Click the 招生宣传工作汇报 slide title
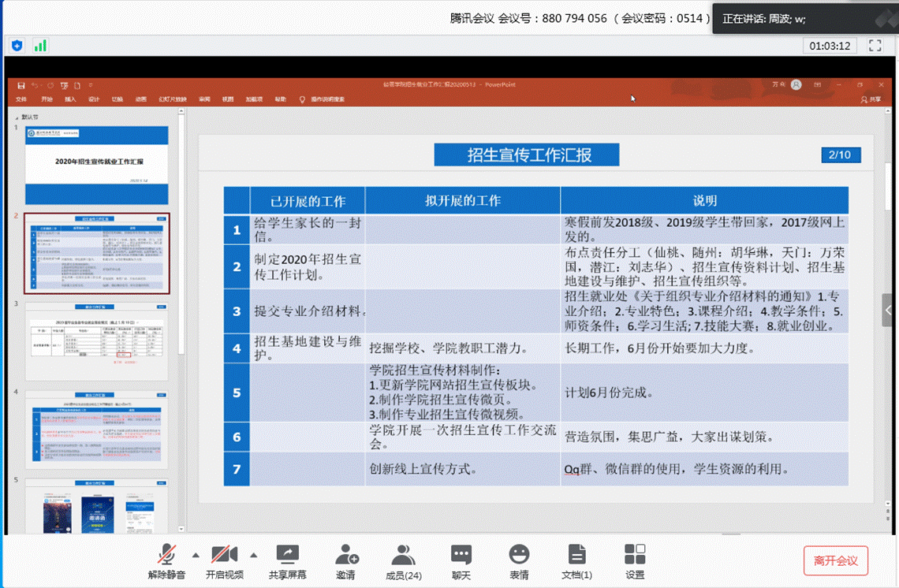The height and width of the screenshot is (588, 899). click(526, 154)
